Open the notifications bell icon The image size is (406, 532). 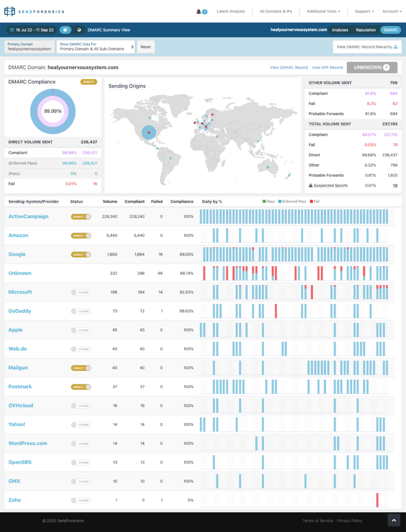point(199,11)
